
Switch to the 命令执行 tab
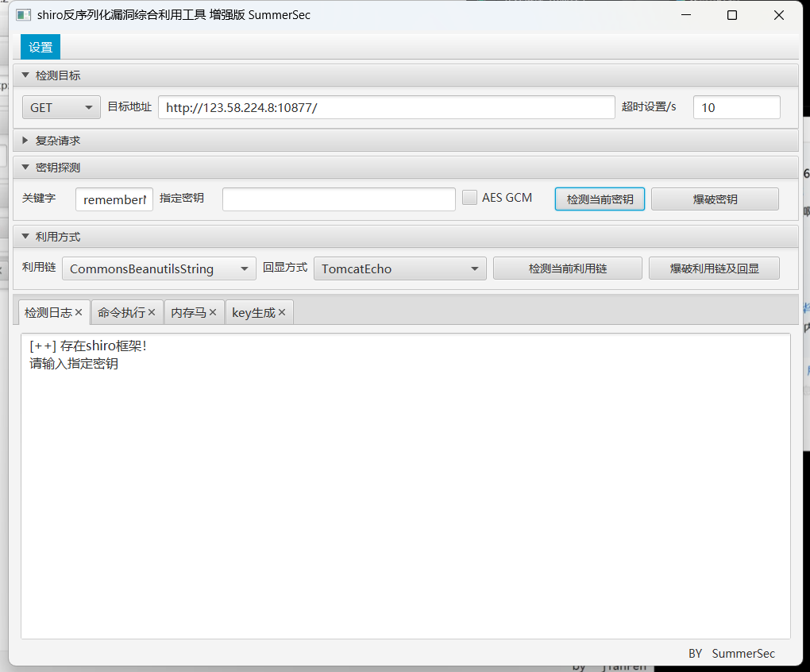tap(121, 312)
